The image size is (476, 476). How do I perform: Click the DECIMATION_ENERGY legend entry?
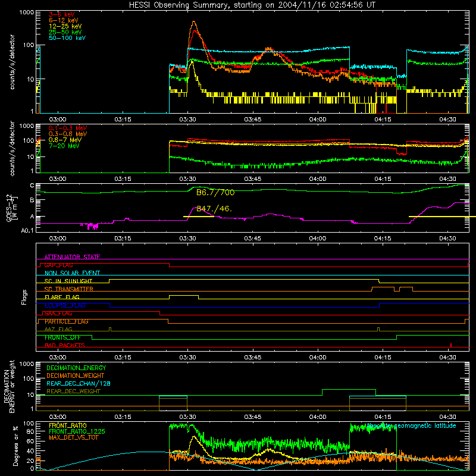click(76, 368)
